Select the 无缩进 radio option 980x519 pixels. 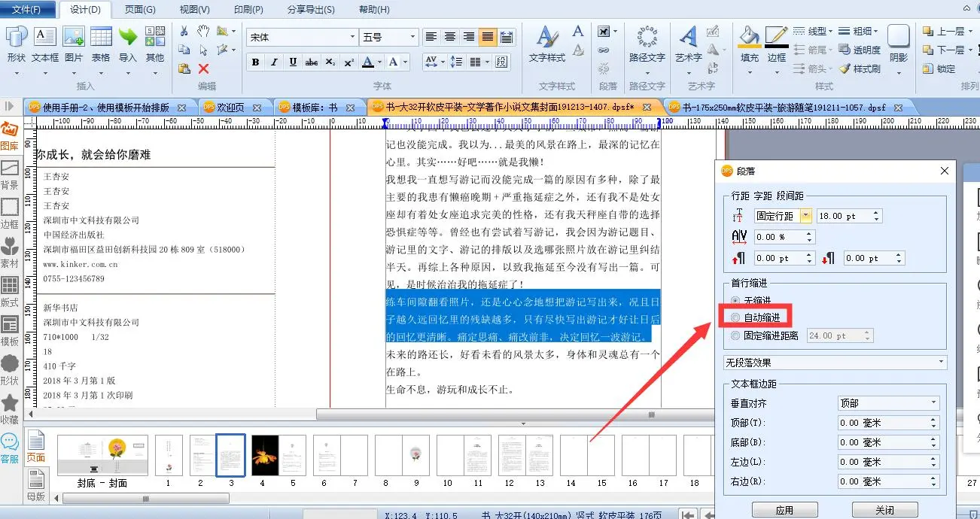735,300
